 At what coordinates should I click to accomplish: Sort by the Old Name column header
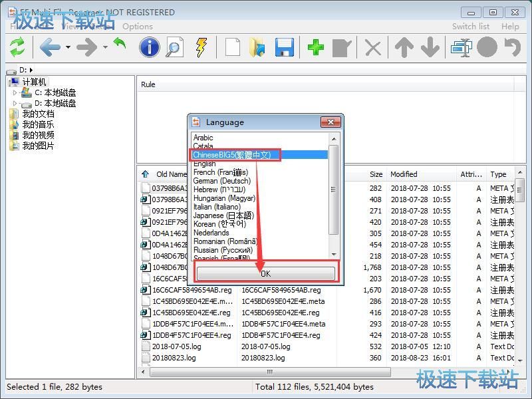pyautogui.click(x=172, y=174)
